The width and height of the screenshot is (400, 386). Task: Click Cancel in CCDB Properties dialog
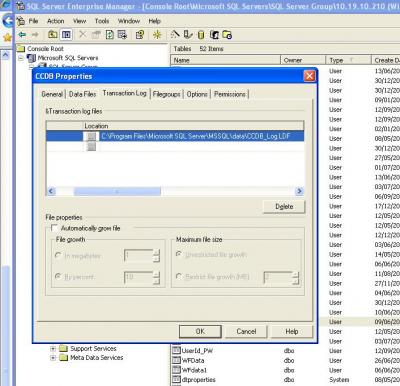(246, 331)
